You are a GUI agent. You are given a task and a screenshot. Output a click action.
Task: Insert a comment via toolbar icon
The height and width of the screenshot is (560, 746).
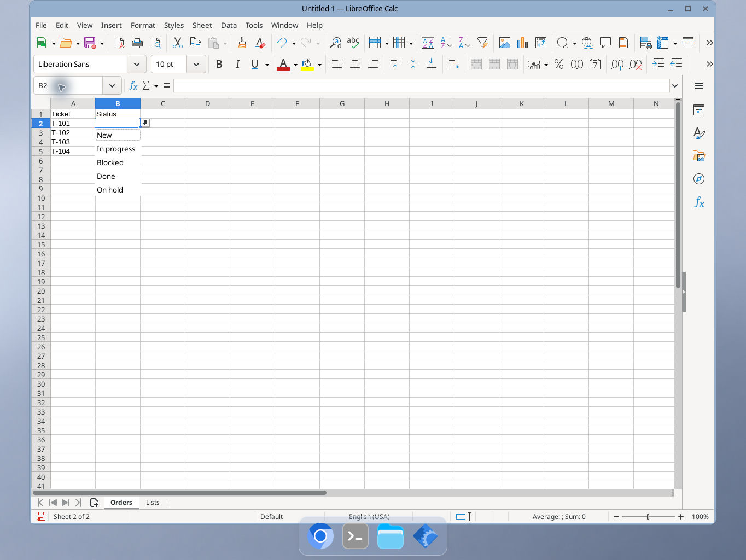[605, 43]
